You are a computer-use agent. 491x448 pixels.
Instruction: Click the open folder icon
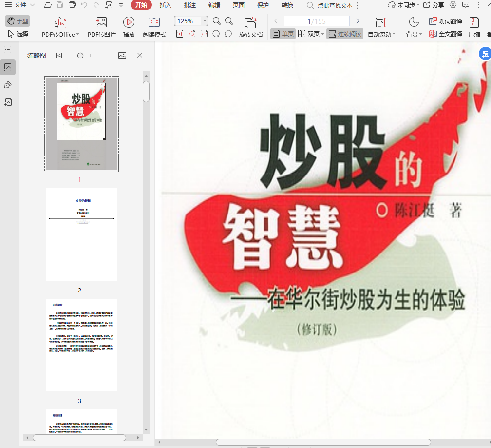48,5
